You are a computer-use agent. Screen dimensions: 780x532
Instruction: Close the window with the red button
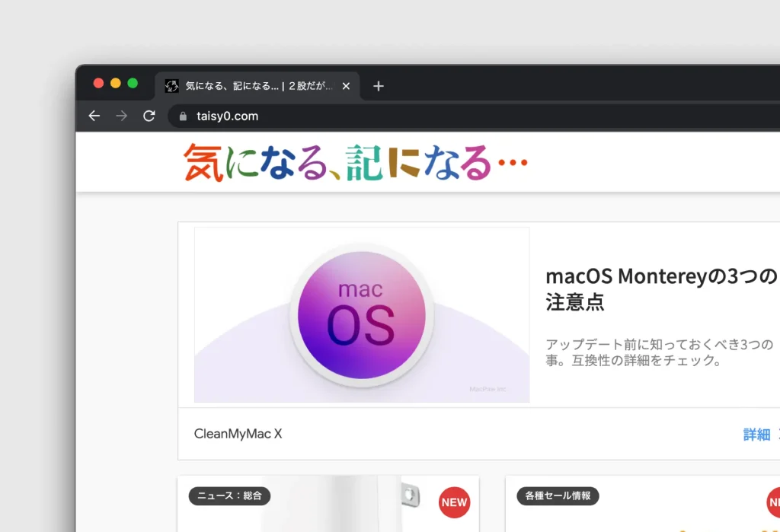pyautogui.click(x=98, y=83)
